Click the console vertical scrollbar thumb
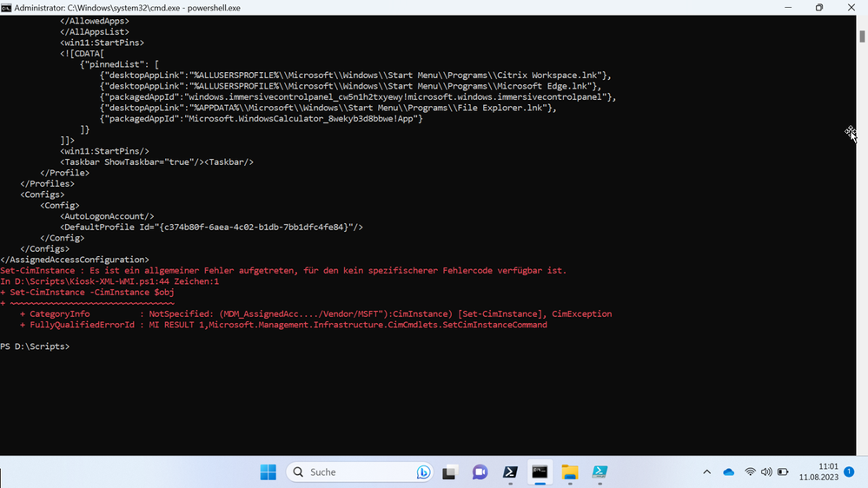 862,36
